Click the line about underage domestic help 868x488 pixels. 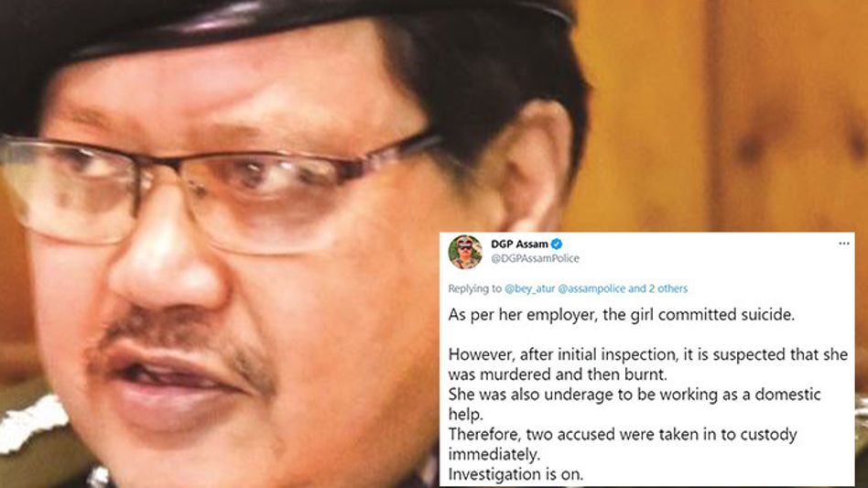[x=635, y=404]
